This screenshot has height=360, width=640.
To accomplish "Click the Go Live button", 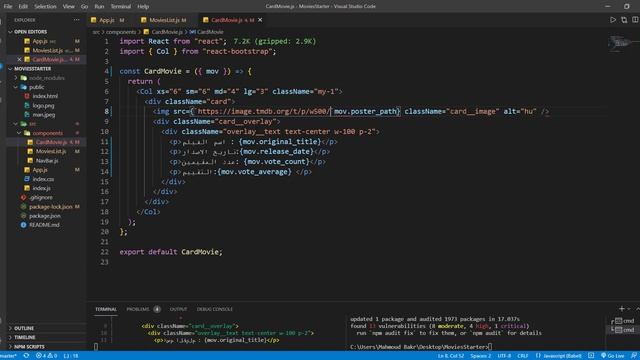I will coord(612,356).
